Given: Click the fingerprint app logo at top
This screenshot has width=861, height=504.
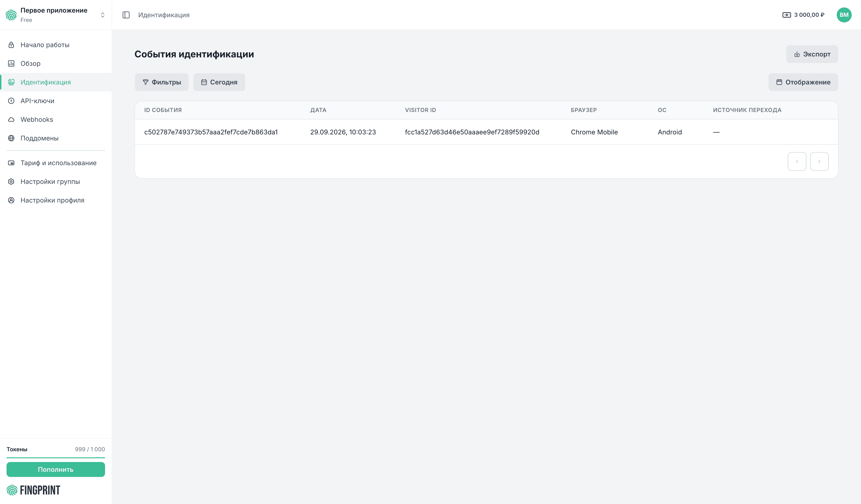Looking at the screenshot, I should click(x=11, y=15).
